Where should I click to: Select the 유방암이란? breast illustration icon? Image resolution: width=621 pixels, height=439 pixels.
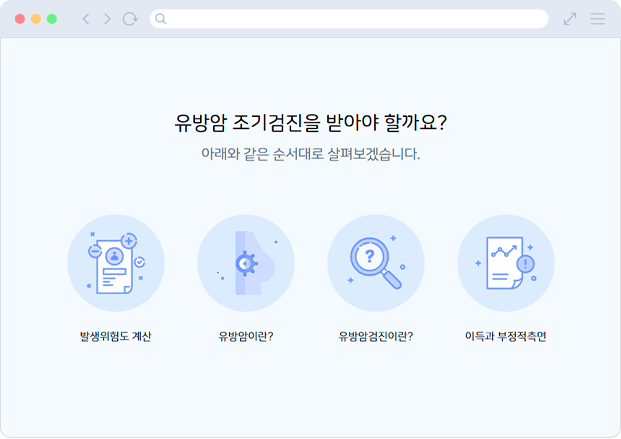coord(246,263)
